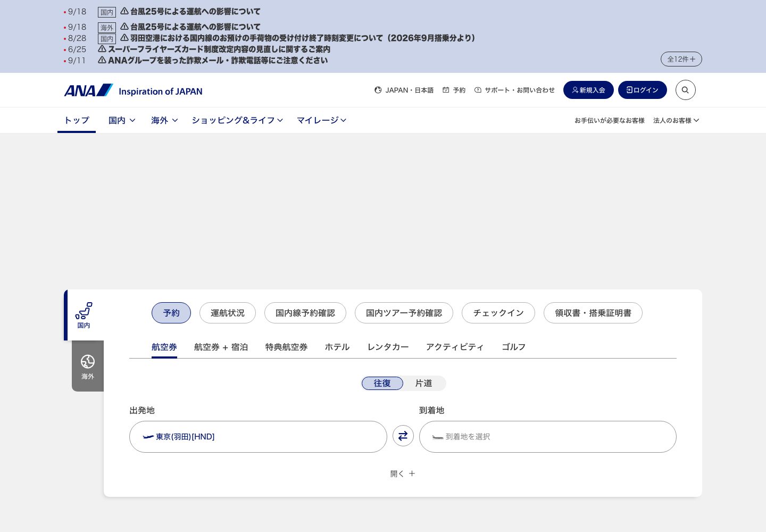766x532 pixels.
Task: Open ショッピング&ライフ dropdown menu
Action: click(x=237, y=120)
